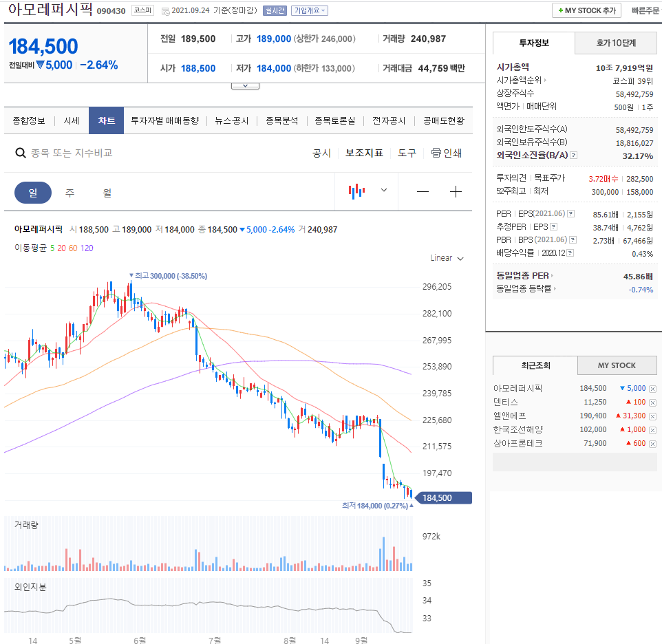Viewport: 662px width, 644px height.
Task: Remove 상아프론테크 from recent list
Action: pyautogui.click(x=653, y=444)
